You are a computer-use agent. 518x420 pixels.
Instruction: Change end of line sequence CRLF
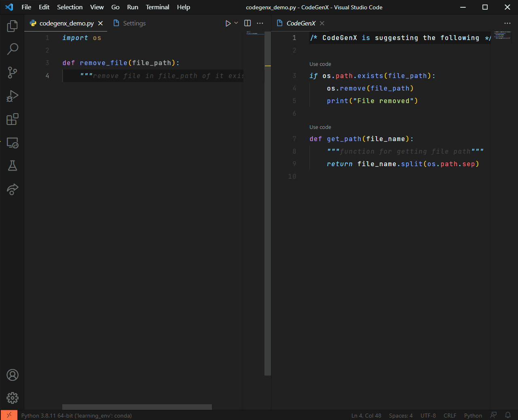450,416
